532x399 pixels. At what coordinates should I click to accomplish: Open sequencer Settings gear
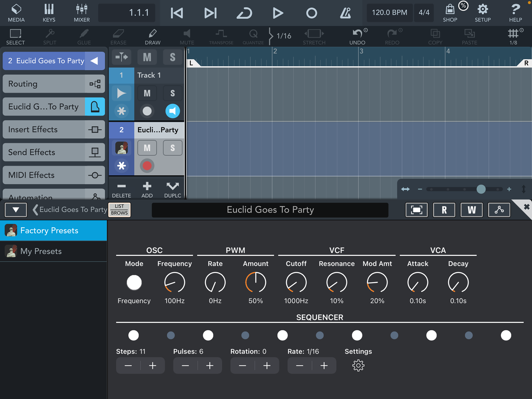358,365
